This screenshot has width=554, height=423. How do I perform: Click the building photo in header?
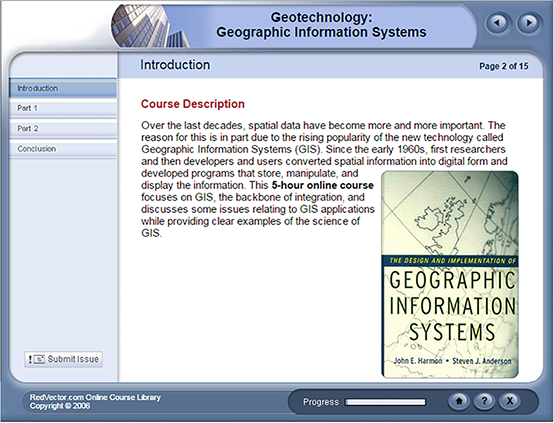151,26
